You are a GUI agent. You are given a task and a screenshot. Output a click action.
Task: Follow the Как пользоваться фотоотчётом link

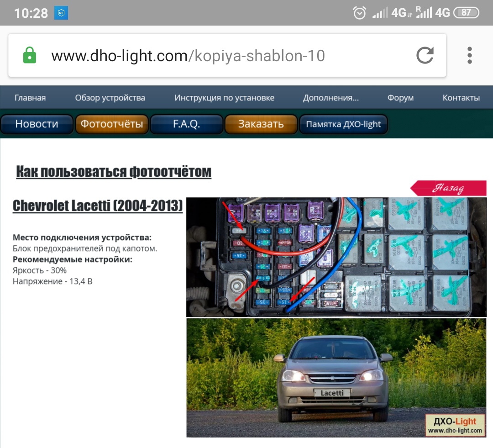tap(114, 172)
